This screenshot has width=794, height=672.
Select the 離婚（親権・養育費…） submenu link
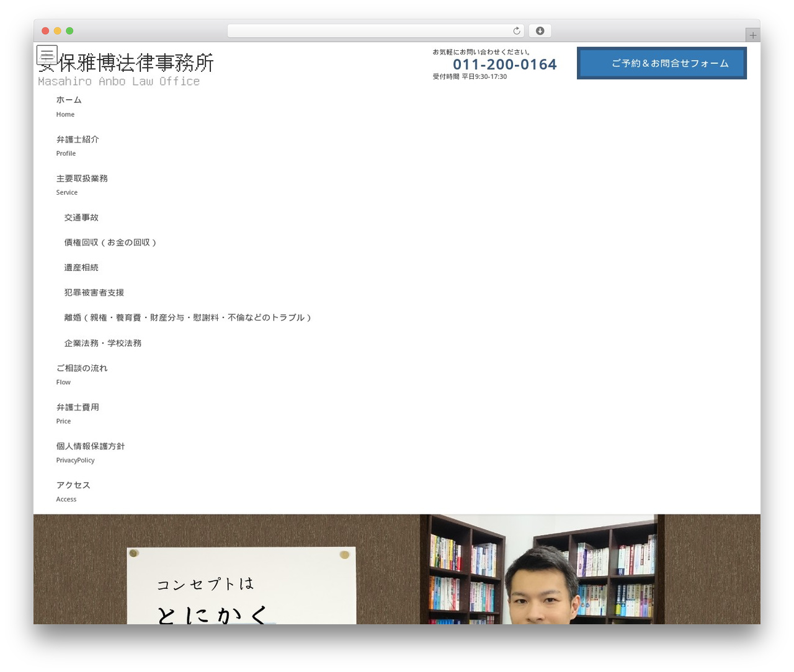pos(187,317)
